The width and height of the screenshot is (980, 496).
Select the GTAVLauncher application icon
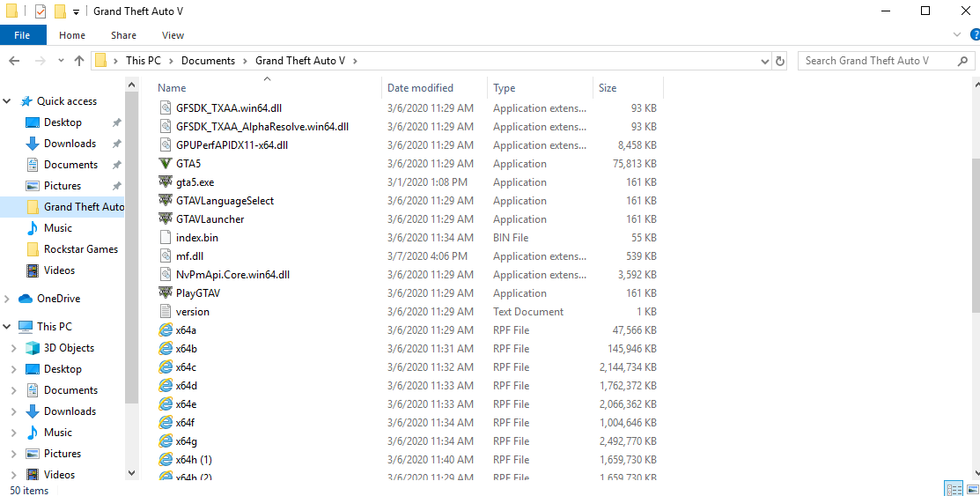(x=165, y=218)
